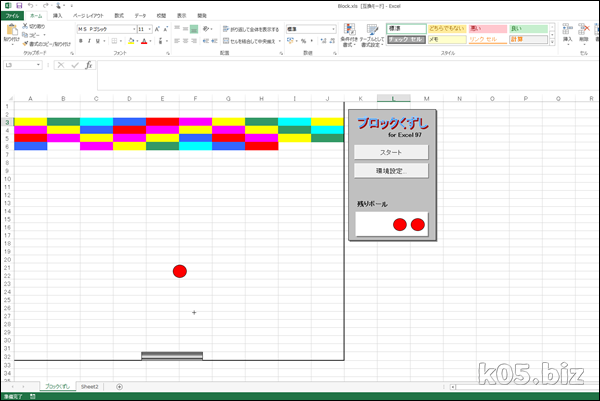600x401 pixels.
Task: Open the number format 標準 dropdown
Action: 333,29
